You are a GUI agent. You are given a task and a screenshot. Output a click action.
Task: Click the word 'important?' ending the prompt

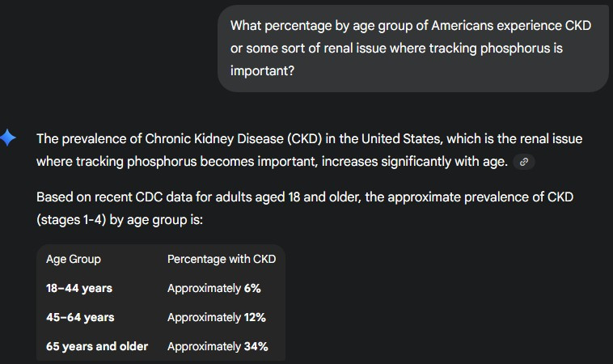[262, 71]
